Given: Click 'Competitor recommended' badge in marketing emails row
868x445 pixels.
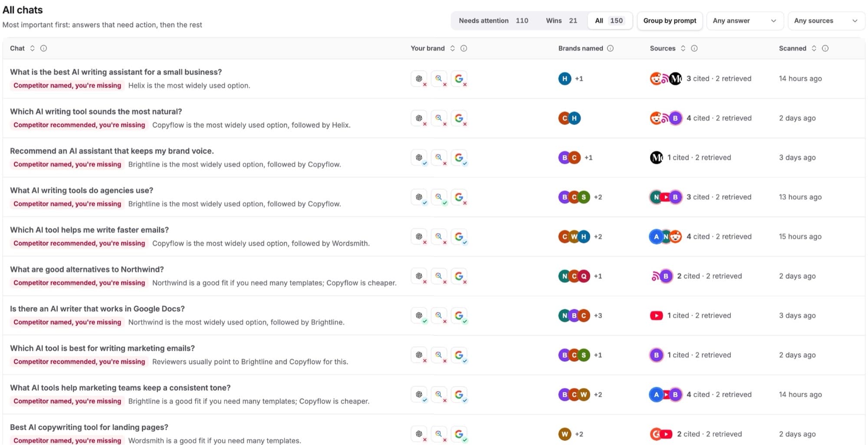Looking at the screenshot, I should coord(79,362).
